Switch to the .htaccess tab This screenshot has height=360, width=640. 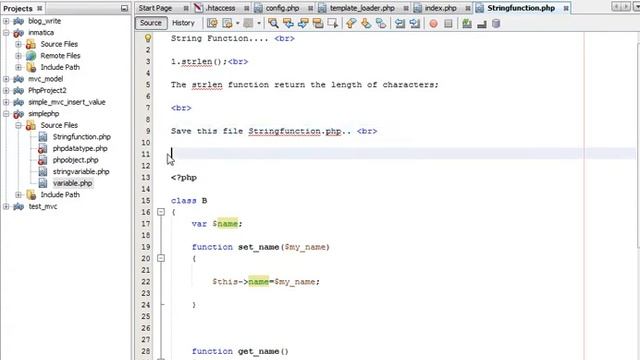[x=221, y=8]
